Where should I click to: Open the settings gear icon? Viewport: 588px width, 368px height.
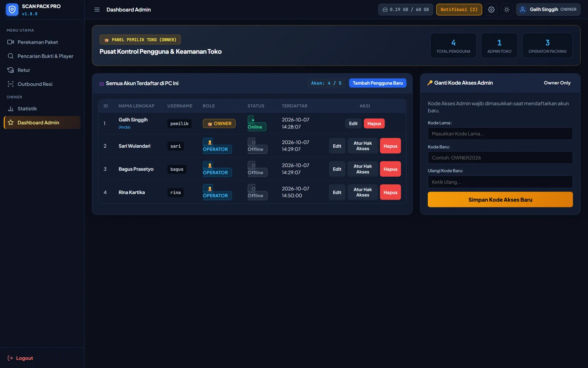pyautogui.click(x=491, y=10)
